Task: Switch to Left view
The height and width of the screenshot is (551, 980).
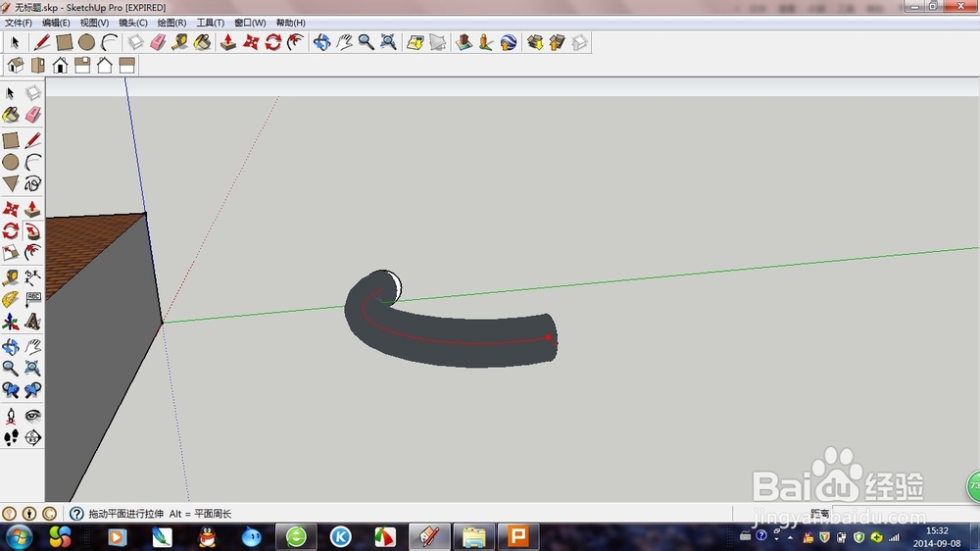Action: pos(126,65)
